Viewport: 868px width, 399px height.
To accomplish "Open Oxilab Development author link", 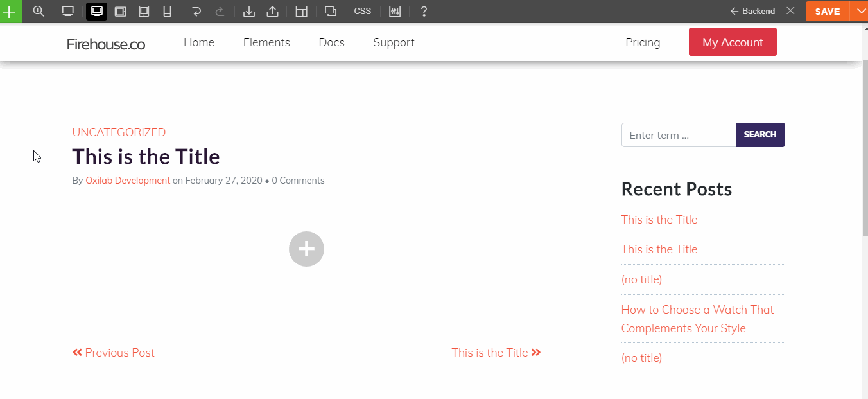I will point(128,181).
